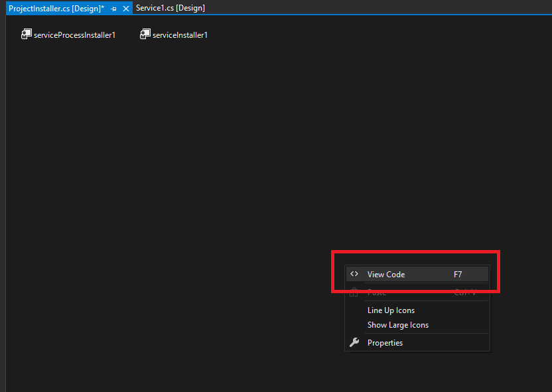Click the serviceInstaller1 label text
552x392 pixels.
click(x=179, y=34)
